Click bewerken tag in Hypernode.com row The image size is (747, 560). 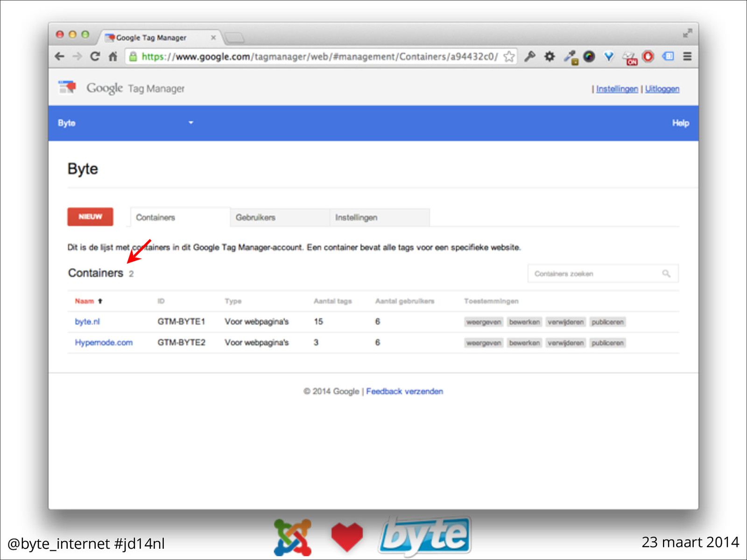(524, 343)
